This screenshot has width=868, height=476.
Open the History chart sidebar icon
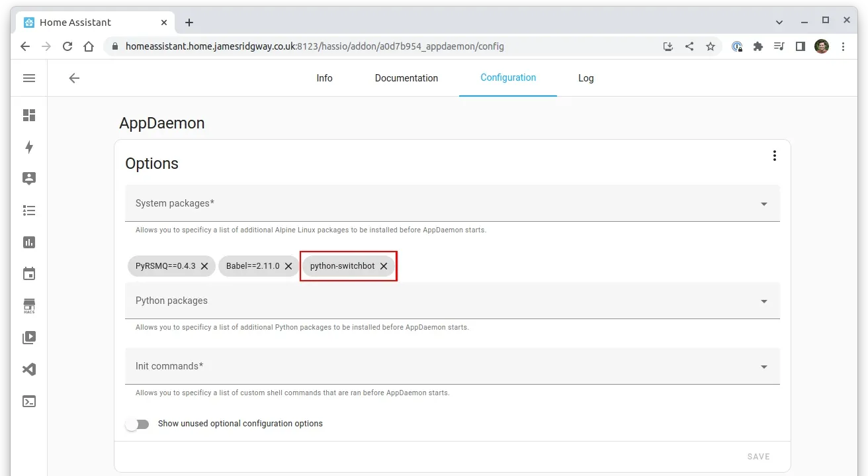click(29, 242)
